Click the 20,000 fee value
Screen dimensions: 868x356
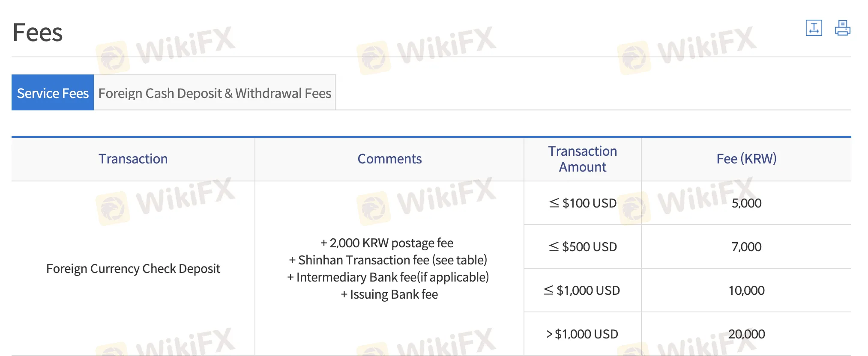(x=746, y=334)
